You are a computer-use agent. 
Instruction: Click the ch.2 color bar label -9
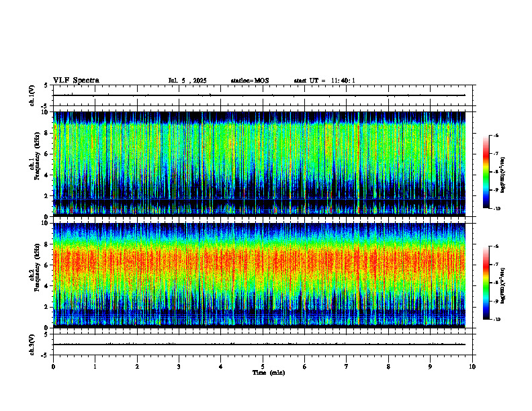496,301
